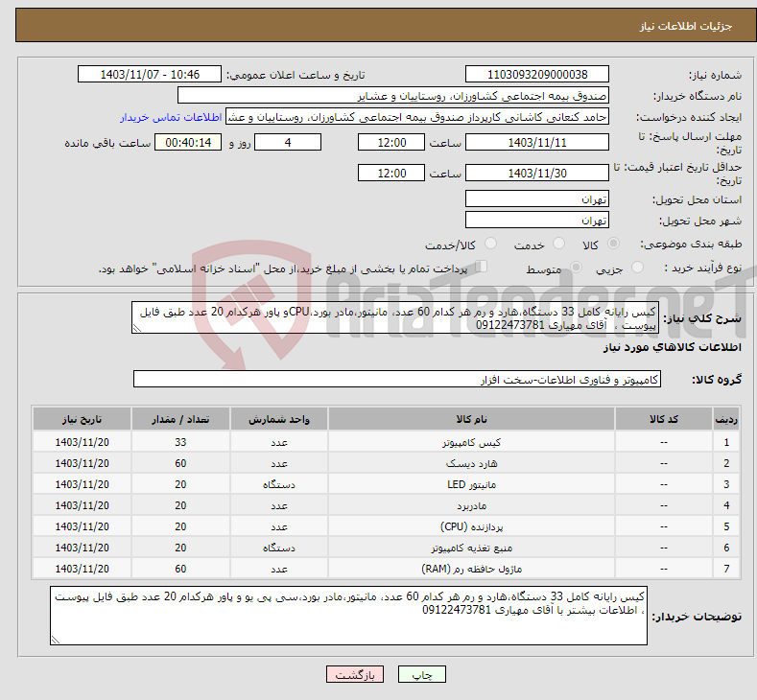Open اطلاعات تماس خریدار link
Image resolution: width=757 pixels, height=700 pixels.
point(171,117)
